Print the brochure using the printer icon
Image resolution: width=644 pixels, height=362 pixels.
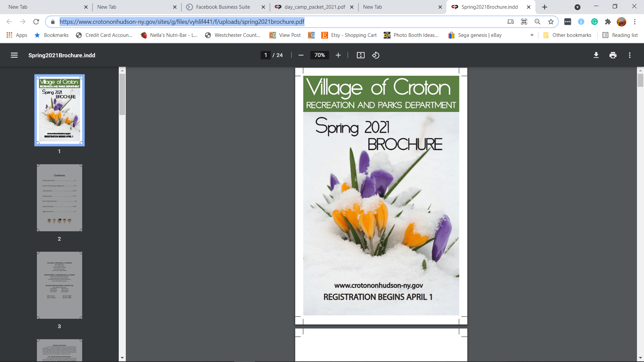613,55
